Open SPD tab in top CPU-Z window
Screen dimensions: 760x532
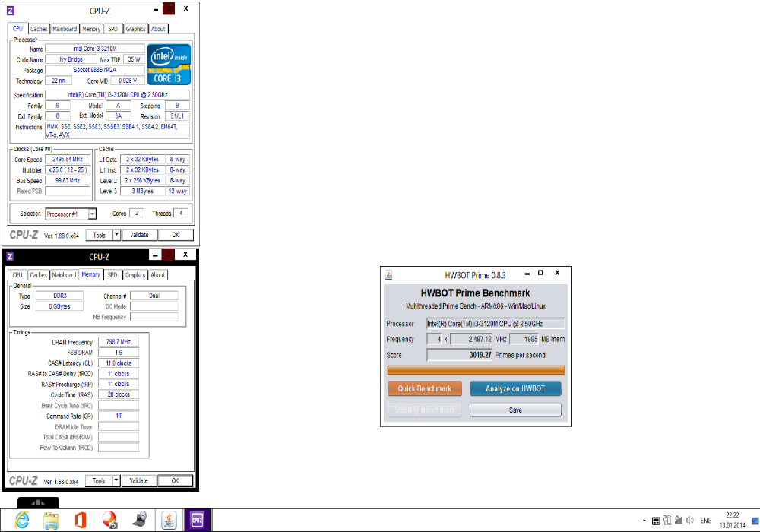(113, 29)
